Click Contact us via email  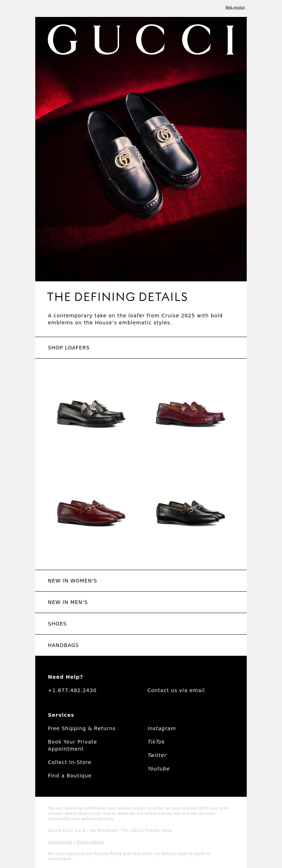click(x=176, y=690)
